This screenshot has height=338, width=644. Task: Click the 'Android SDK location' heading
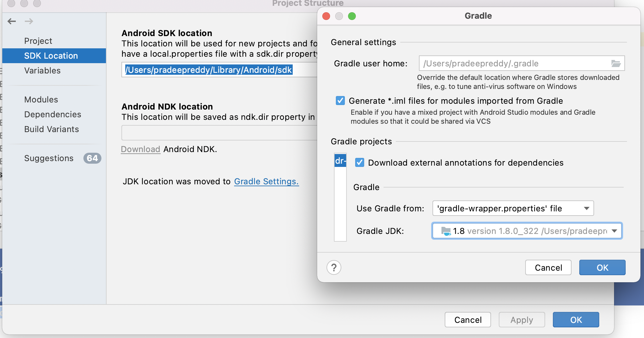tap(167, 33)
